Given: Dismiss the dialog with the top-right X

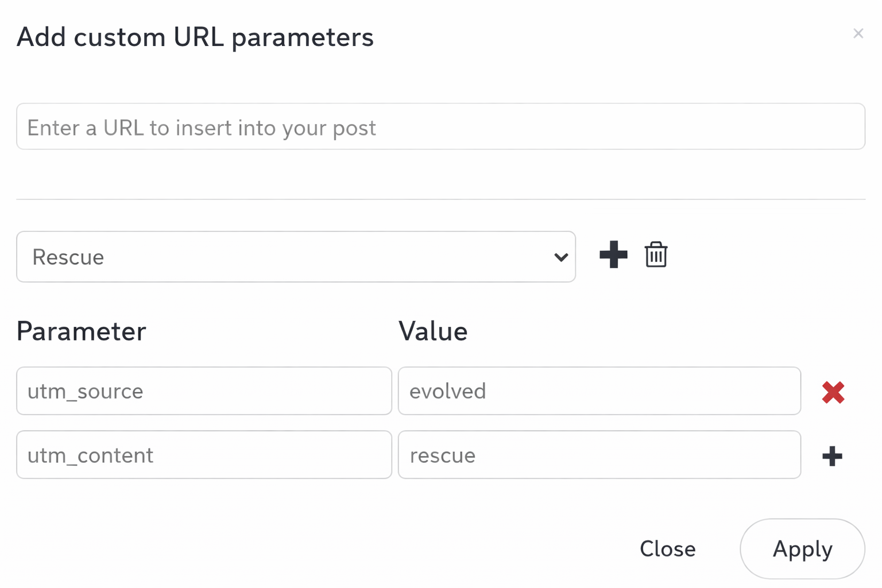Looking at the screenshot, I should point(858,34).
